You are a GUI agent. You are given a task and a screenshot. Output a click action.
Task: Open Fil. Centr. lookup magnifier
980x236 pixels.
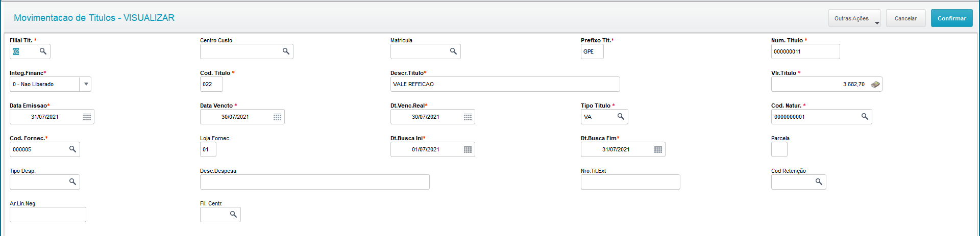(x=233, y=215)
